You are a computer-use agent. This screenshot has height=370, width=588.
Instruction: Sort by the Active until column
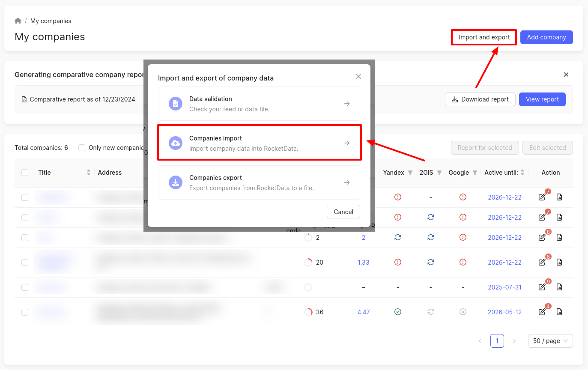click(522, 173)
